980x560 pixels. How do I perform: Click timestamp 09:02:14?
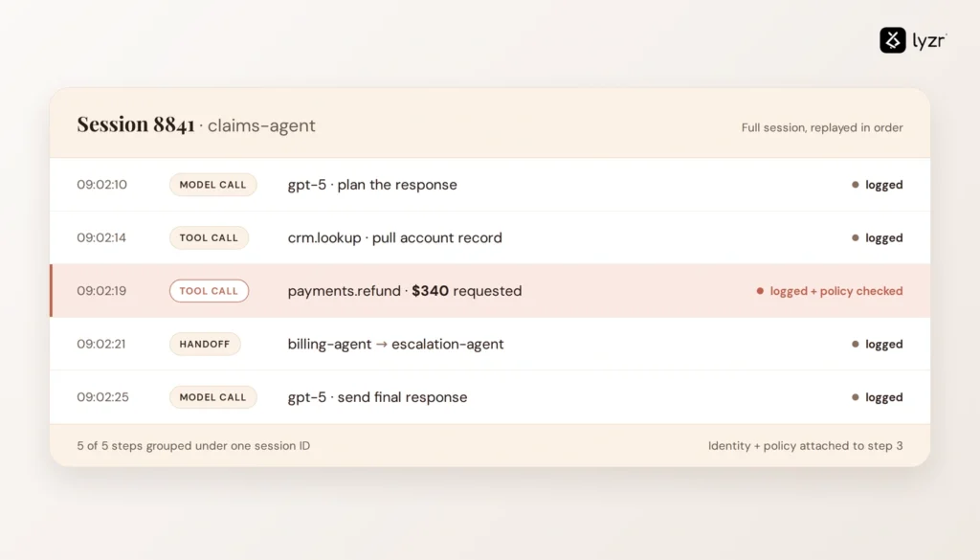[101, 237]
